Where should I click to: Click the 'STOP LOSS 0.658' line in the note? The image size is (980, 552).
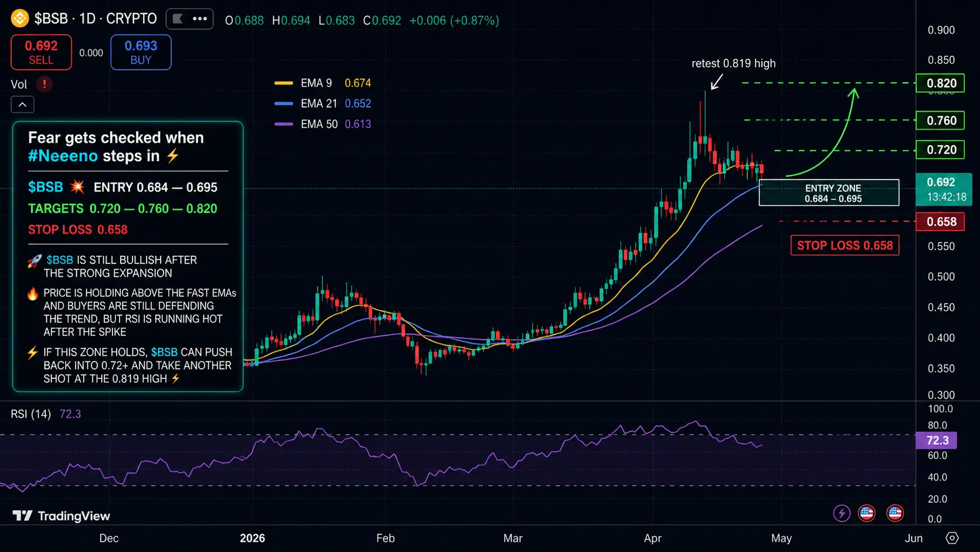click(x=78, y=230)
